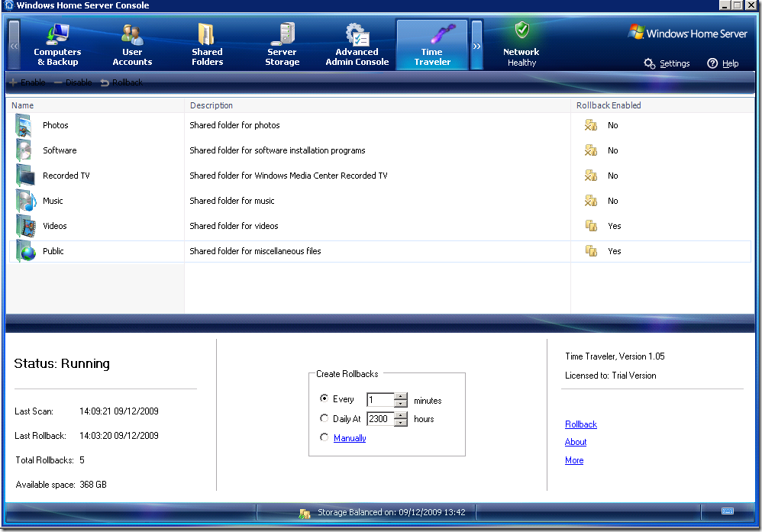Open the About link
762x532 pixels.
click(576, 442)
